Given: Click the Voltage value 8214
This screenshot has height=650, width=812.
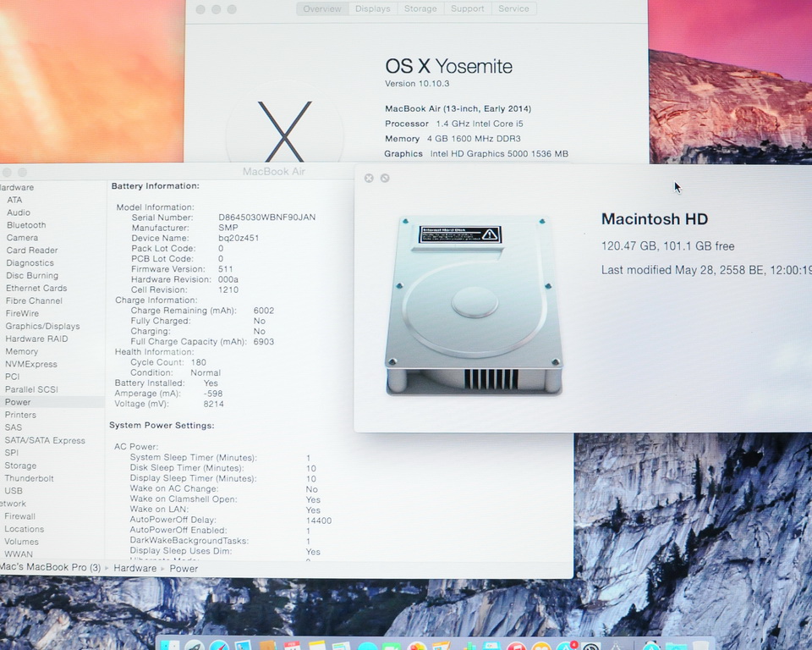Looking at the screenshot, I should click(213, 404).
